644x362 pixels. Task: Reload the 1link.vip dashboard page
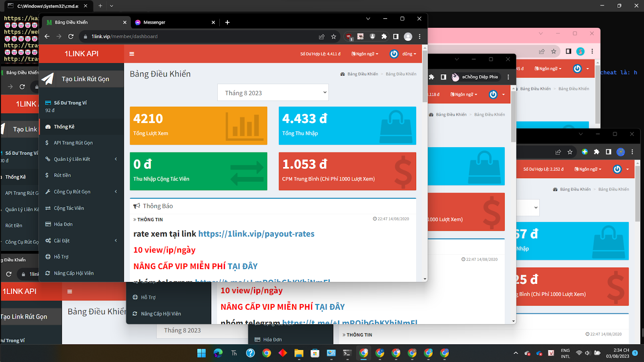[x=71, y=37]
